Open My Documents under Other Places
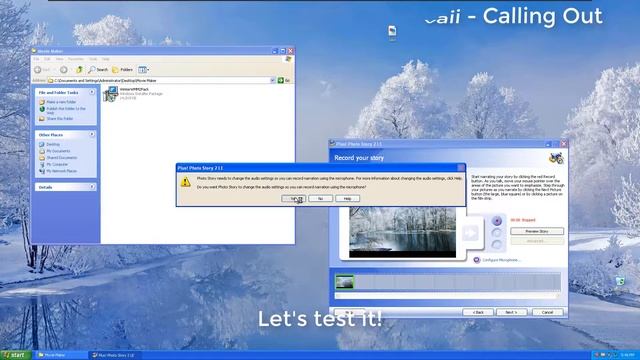The image size is (640, 360). pos(58,151)
